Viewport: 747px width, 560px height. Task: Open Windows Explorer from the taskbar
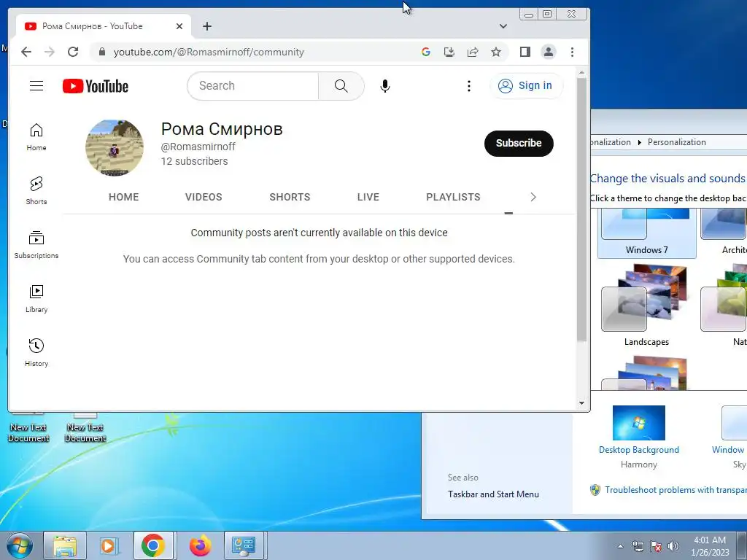tap(65, 545)
